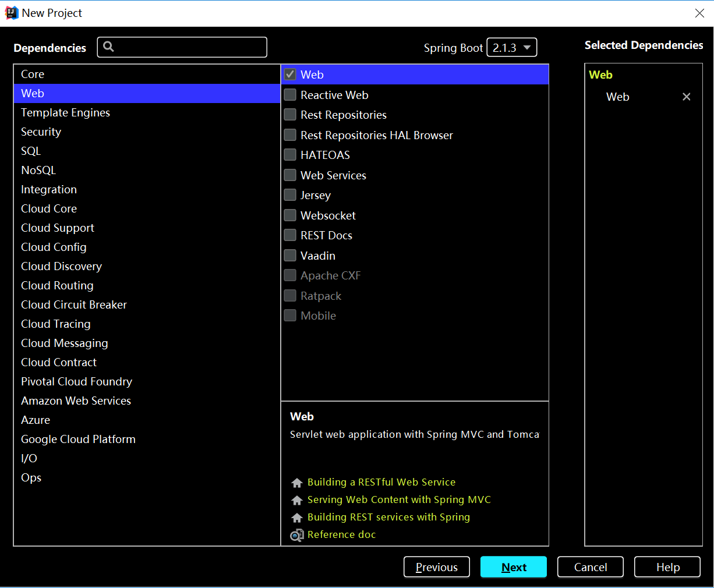This screenshot has height=588, width=714.
Task: Select the Google Cloud Platform category
Action: (147, 439)
